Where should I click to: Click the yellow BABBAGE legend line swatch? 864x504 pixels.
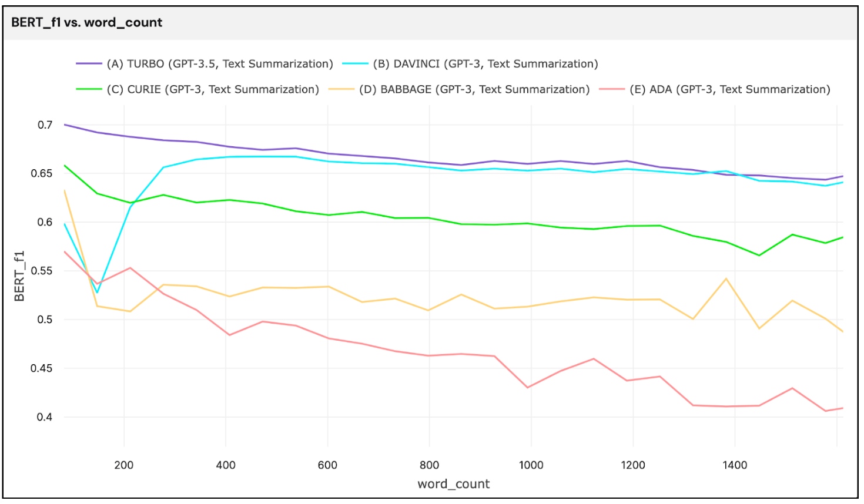point(341,89)
